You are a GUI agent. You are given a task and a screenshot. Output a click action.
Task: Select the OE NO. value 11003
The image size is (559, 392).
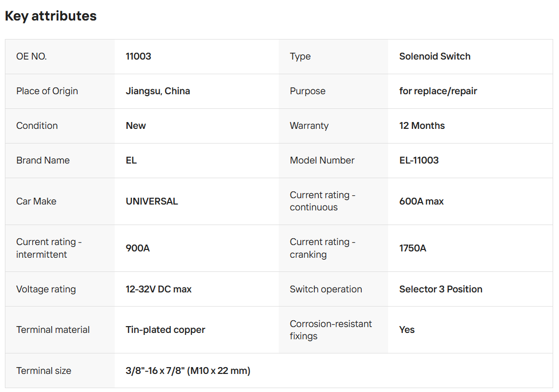pos(139,56)
